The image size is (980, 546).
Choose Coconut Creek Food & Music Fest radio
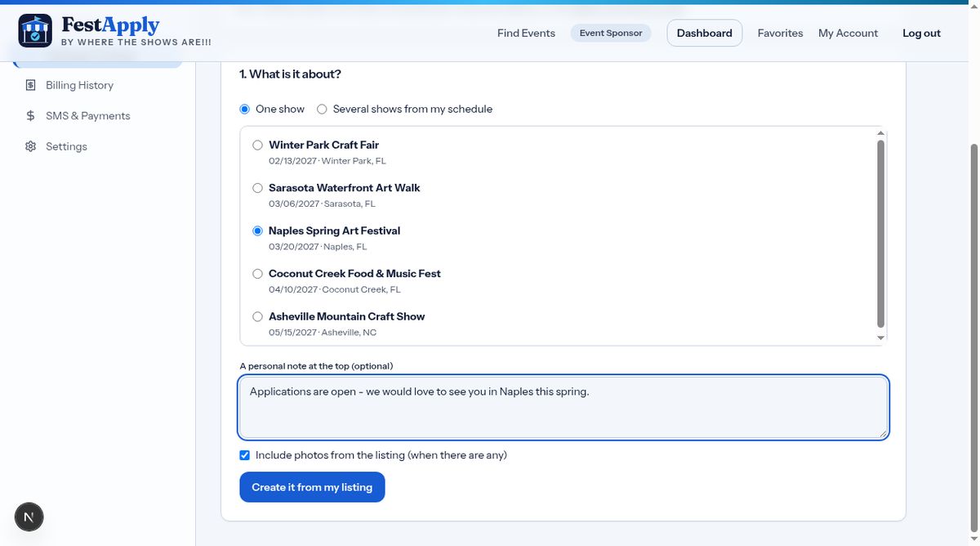(x=258, y=274)
